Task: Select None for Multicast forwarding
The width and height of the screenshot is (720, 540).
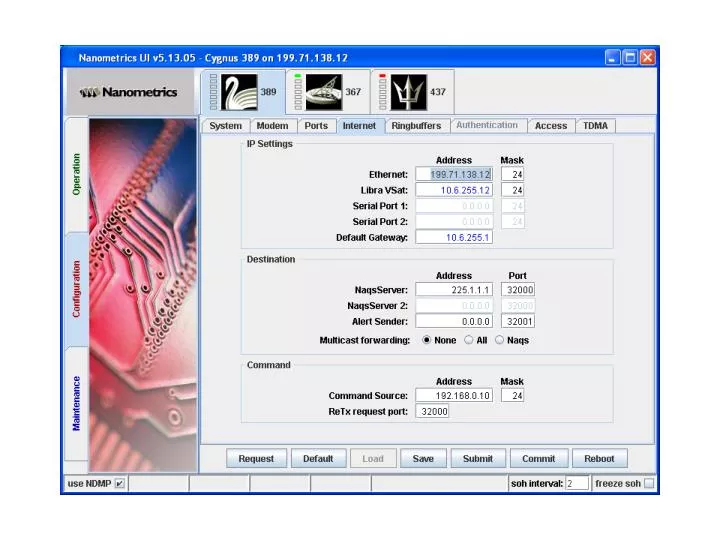Action: pos(427,340)
